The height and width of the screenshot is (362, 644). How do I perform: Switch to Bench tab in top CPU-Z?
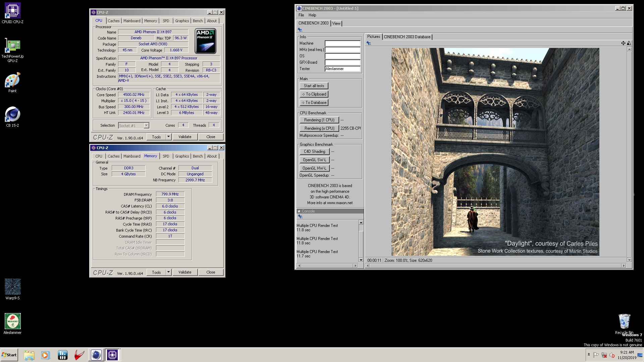198,21
